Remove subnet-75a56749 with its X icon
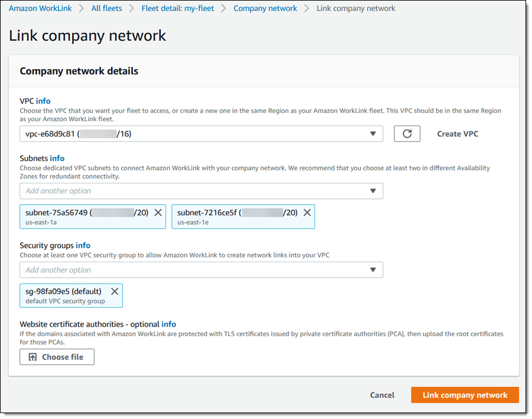Viewport: 532px width, 419px height. coord(158,212)
